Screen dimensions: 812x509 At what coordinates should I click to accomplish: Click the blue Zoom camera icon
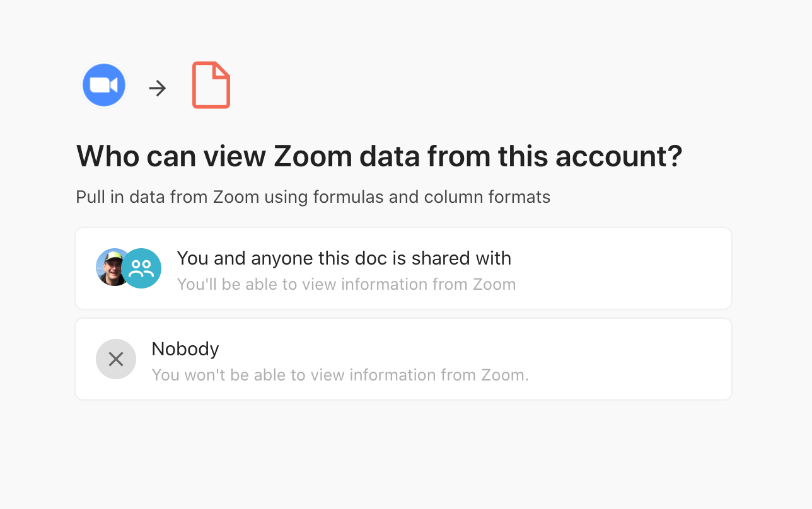104,86
